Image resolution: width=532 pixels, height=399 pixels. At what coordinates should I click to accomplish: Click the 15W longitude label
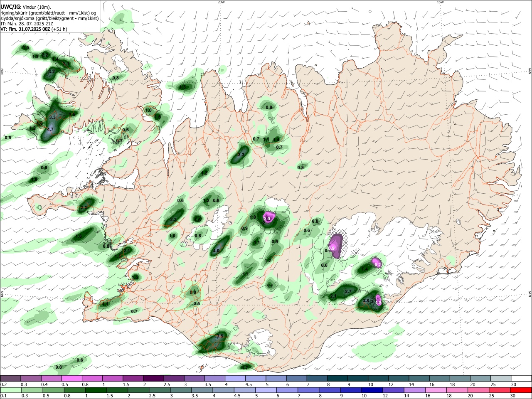click(440, 2)
